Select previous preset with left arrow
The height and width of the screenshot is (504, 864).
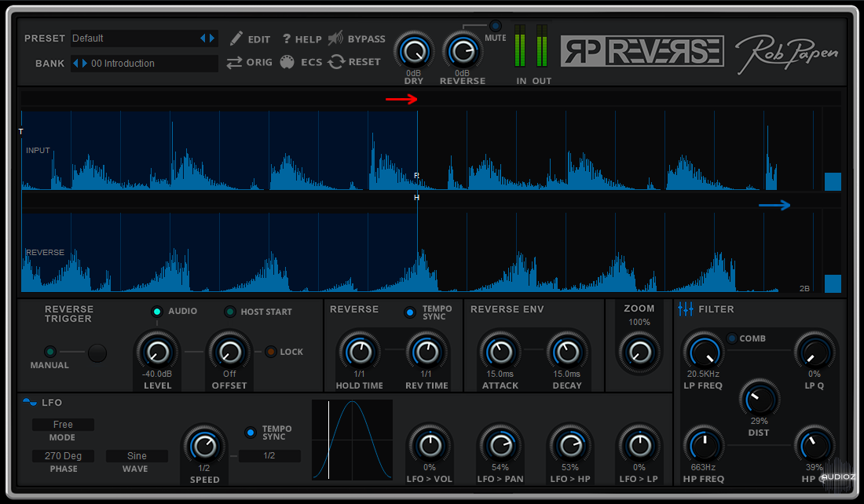tap(203, 38)
